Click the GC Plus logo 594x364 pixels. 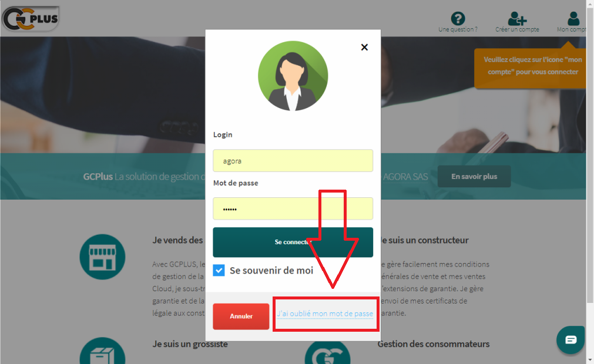pos(31,18)
